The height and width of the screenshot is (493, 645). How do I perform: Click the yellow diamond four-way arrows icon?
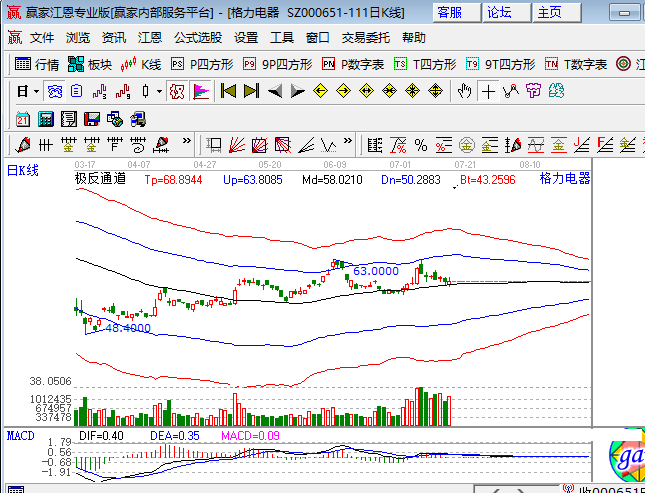click(x=436, y=91)
